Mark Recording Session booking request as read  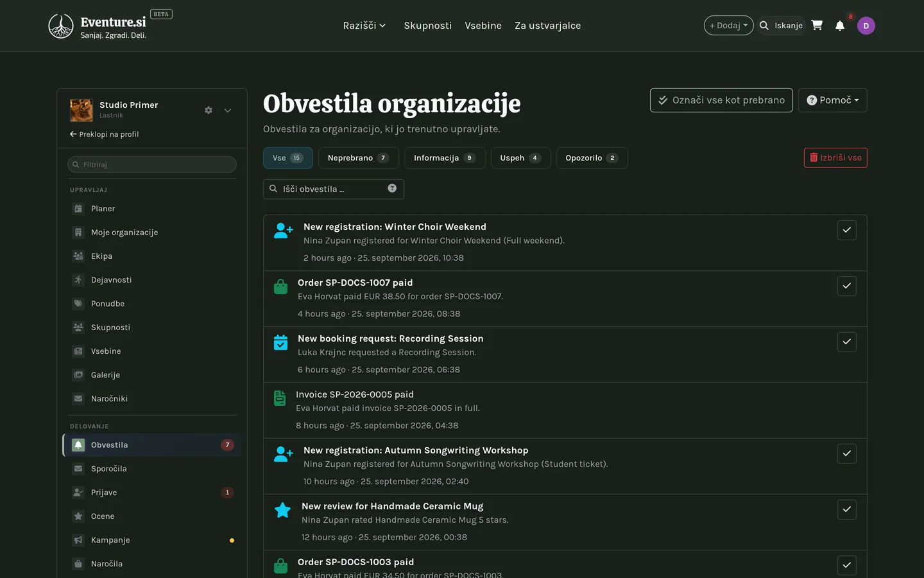847,342
